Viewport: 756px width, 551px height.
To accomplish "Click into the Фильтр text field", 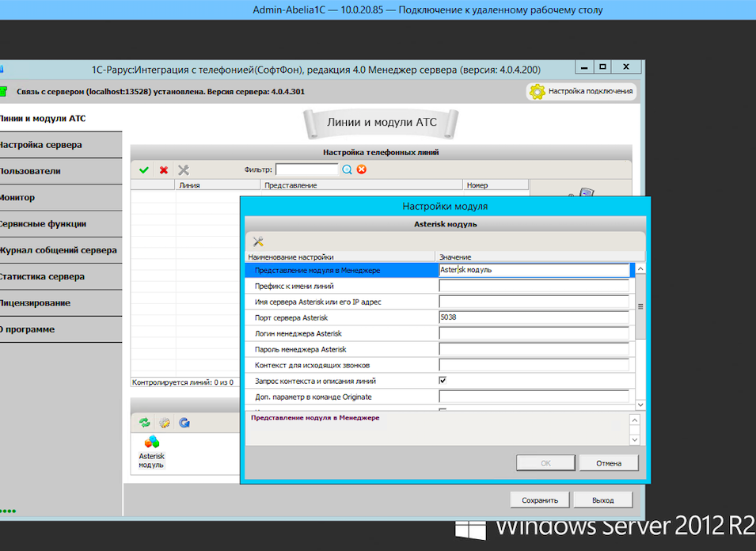I will point(306,169).
